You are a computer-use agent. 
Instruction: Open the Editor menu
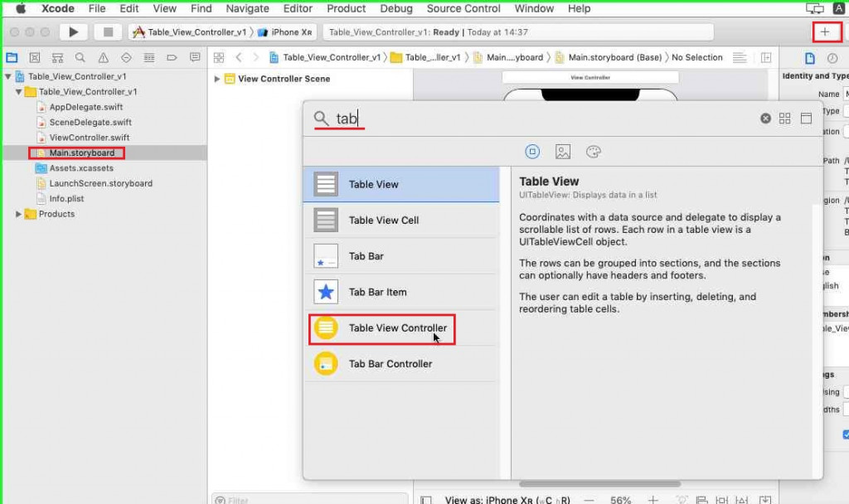tap(298, 8)
